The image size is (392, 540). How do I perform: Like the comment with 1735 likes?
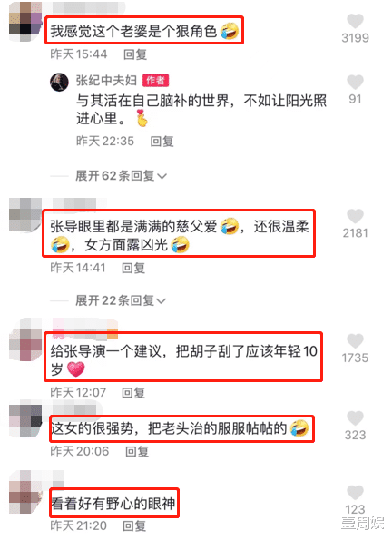pyautogui.click(x=355, y=341)
